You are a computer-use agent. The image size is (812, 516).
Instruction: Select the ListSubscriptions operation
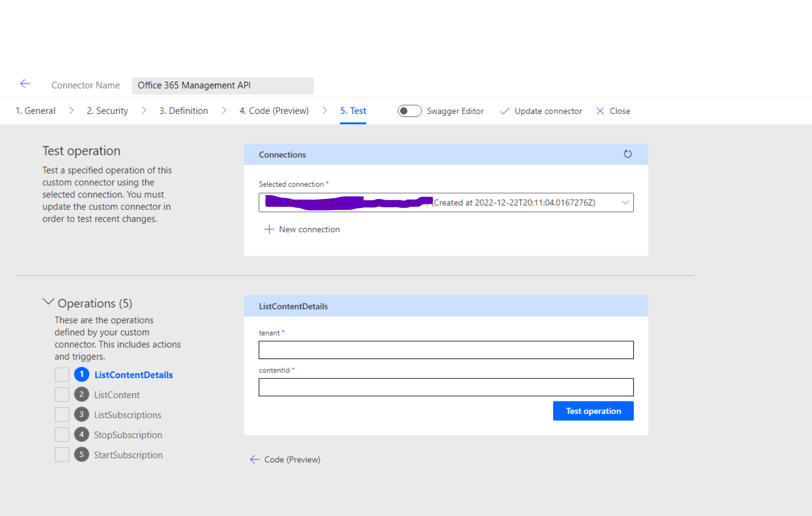127,414
